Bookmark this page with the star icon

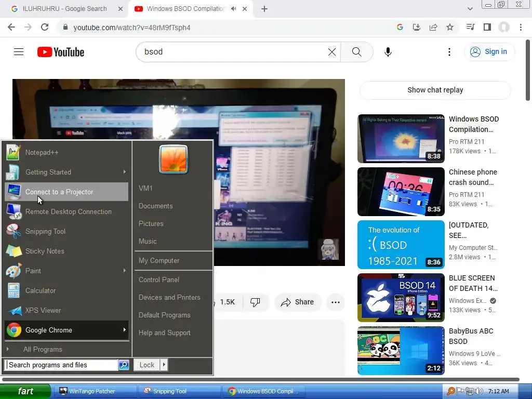pyautogui.click(x=450, y=27)
